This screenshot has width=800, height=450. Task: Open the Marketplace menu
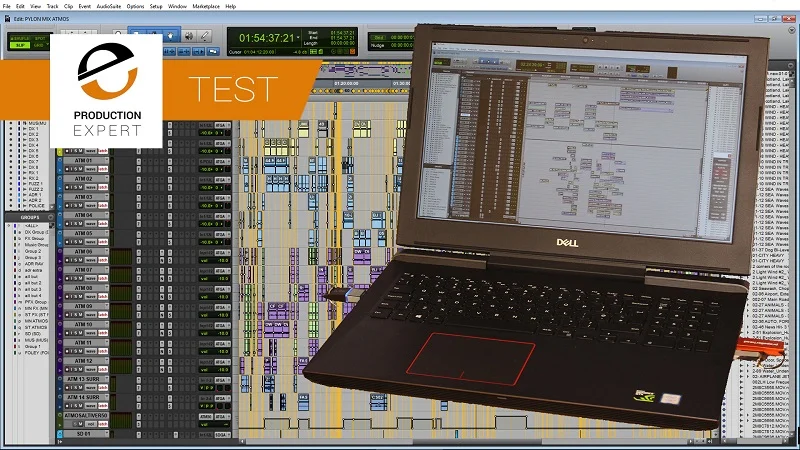[206, 6]
